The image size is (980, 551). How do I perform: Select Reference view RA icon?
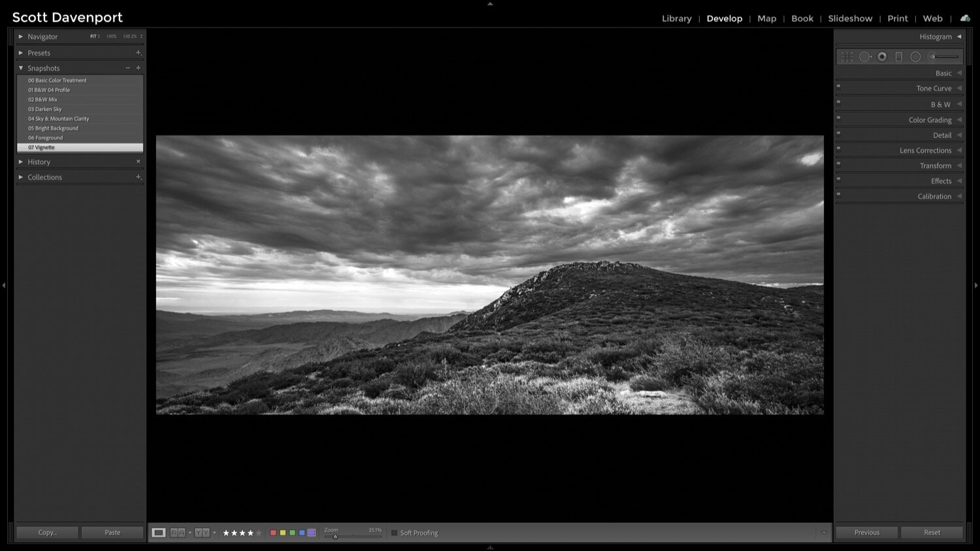(177, 533)
